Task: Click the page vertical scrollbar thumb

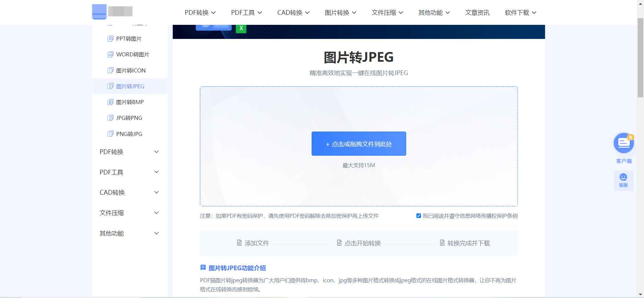Action: (640, 58)
